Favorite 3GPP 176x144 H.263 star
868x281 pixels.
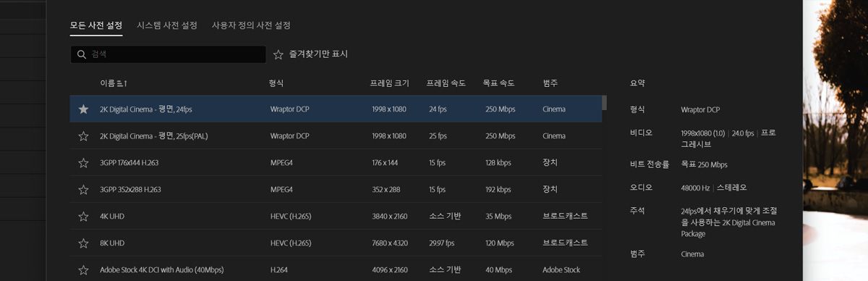83,163
